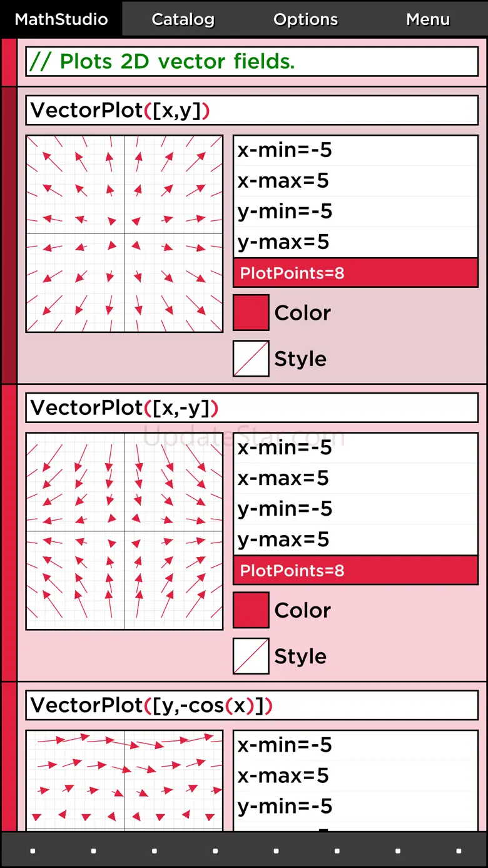Tap the MathStudio title tab
Viewport: 488px width, 868px height.
(61, 19)
